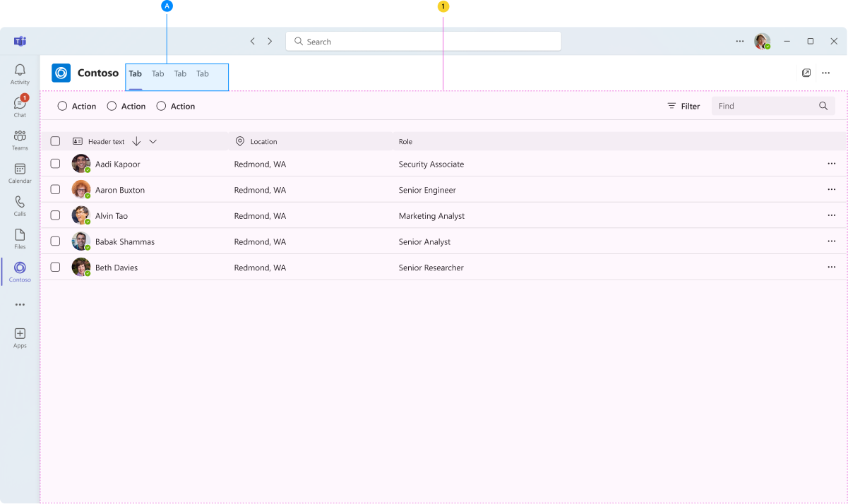Open the user profile avatar
The width and height of the screenshot is (848, 504).
coord(762,41)
